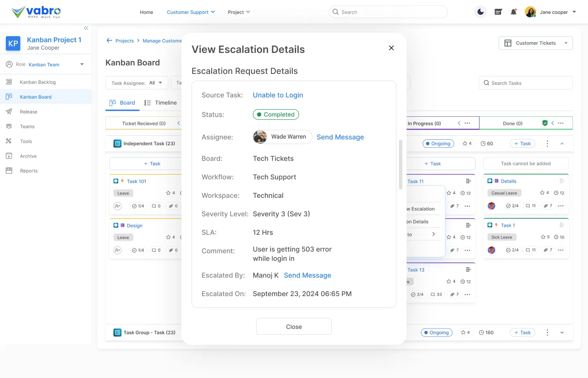Viewport: 588px width, 378px height.
Task: Open Task Assignee All dropdown
Action: [x=136, y=83]
